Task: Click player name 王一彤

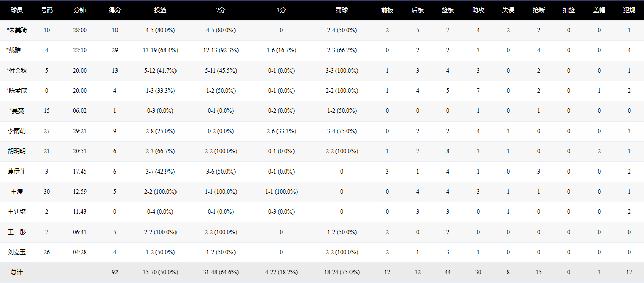Action: [x=17, y=232]
